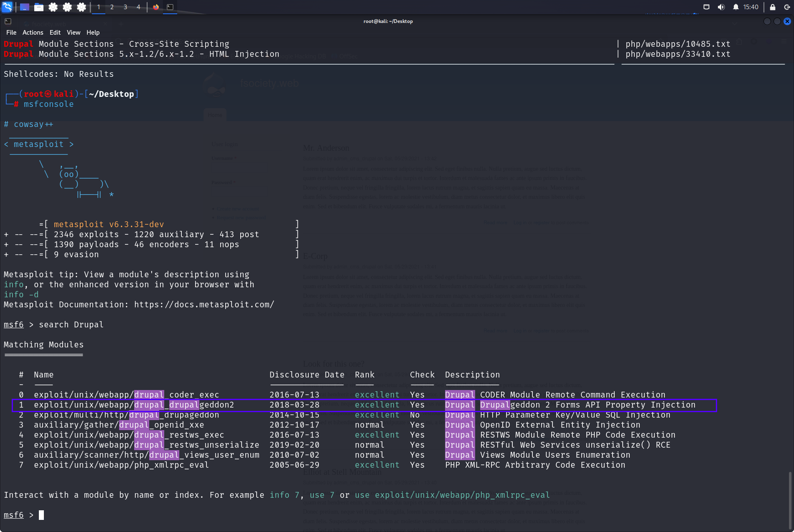Click the terminal vertical scrollbar
794x532 pixels.
[790, 500]
